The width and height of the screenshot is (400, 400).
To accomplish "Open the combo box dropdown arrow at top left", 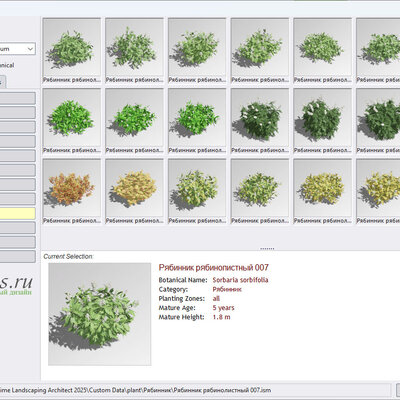I will 30,49.
